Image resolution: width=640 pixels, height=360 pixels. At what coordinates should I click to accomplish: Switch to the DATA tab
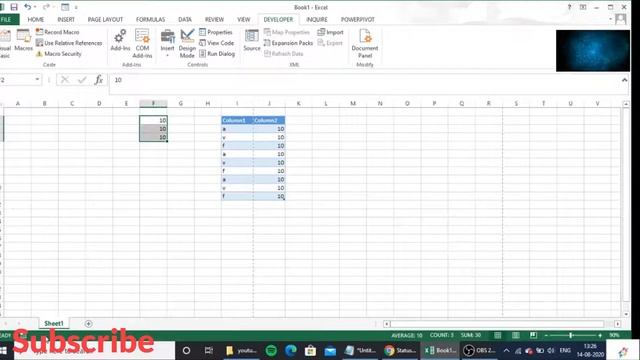(184, 19)
